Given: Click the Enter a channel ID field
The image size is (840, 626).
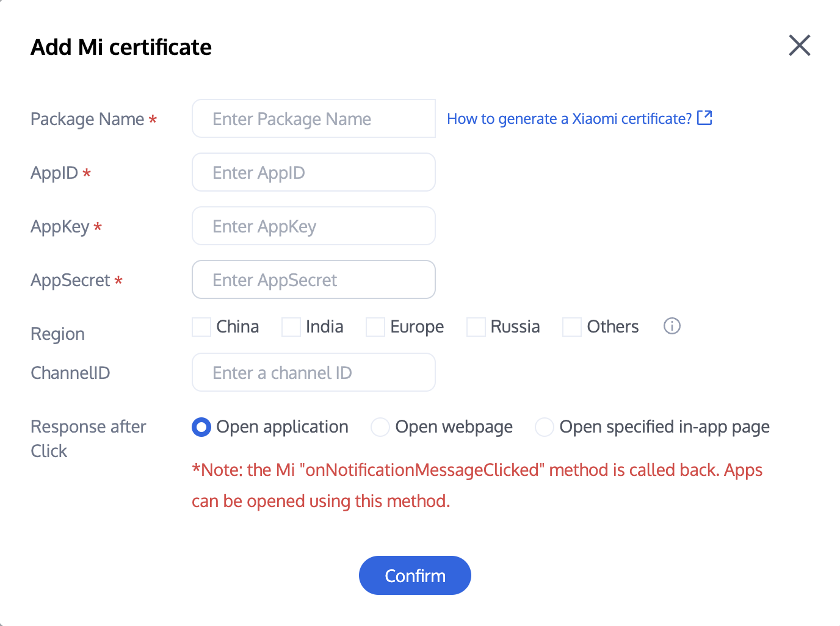Looking at the screenshot, I should point(313,373).
